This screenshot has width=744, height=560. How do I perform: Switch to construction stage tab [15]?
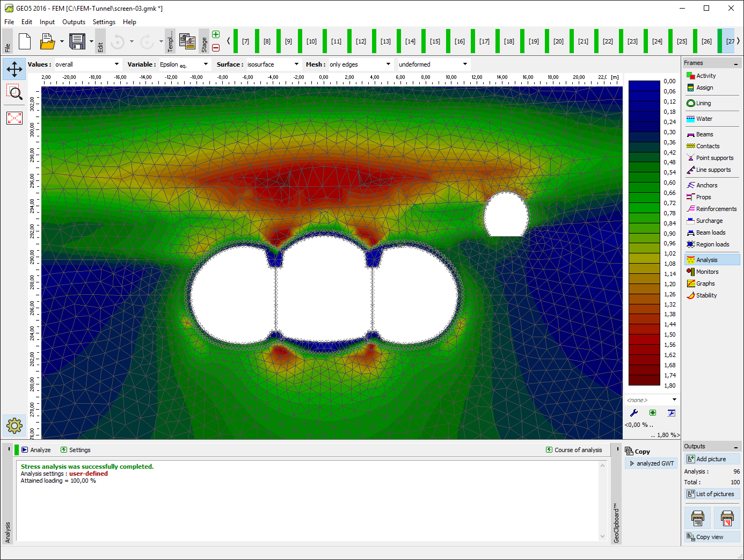coord(435,41)
